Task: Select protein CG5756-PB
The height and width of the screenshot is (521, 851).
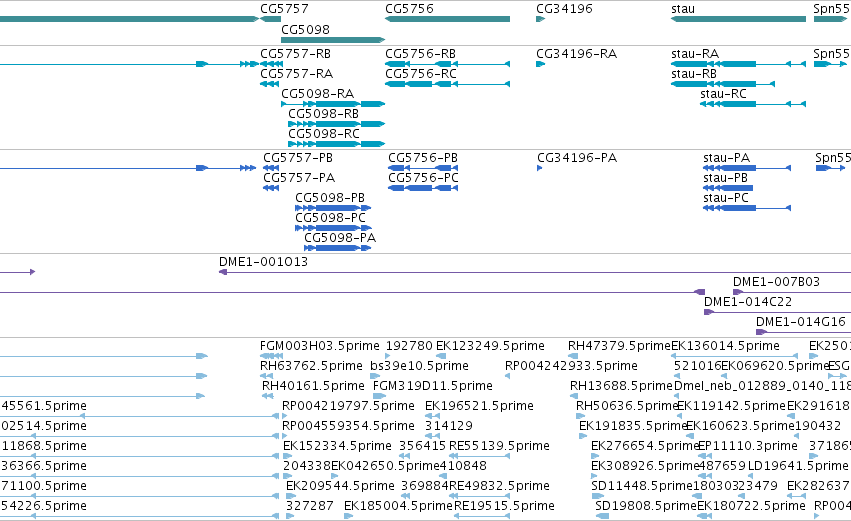Action: click(423, 158)
